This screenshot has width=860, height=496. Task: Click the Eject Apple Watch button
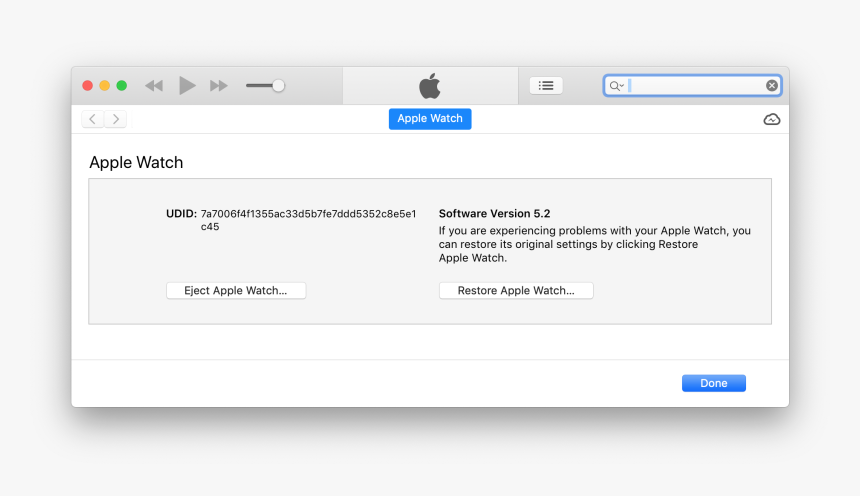tap(236, 290)
